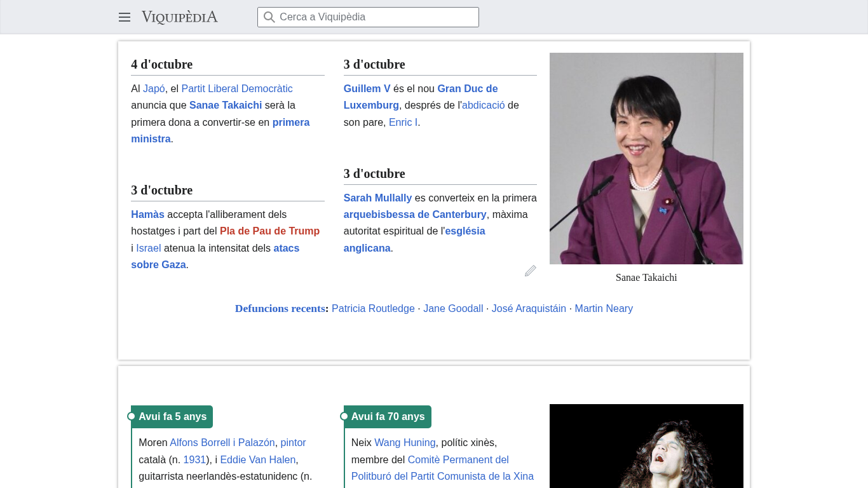Viewport: 868px width, 488px height.
Task: Click the Avui fa 5 anys label
Action: 172,417
